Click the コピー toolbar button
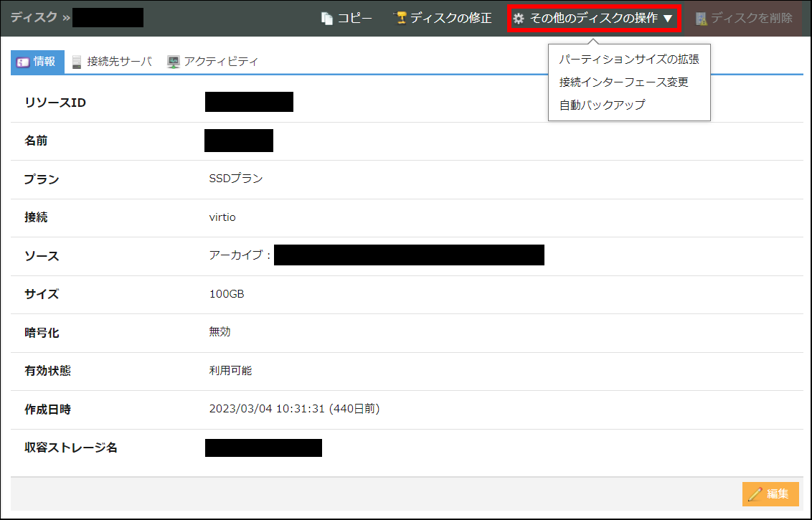 pyautogui.click(x=346, y=19)
